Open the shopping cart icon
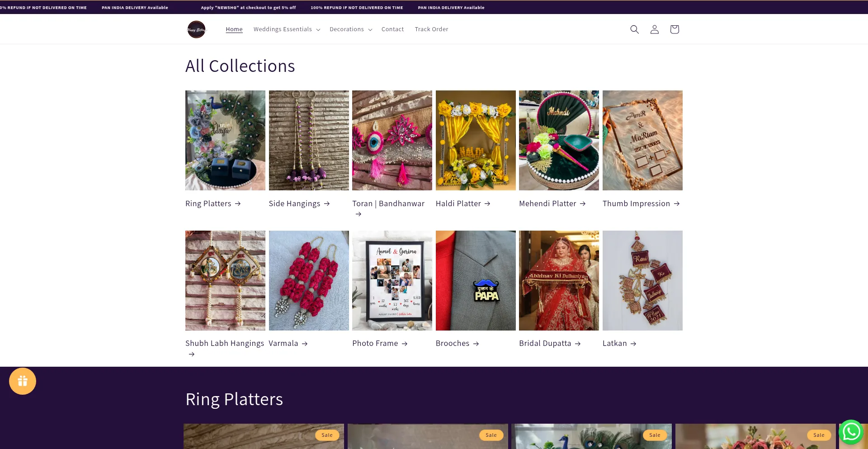 point(674,29)
